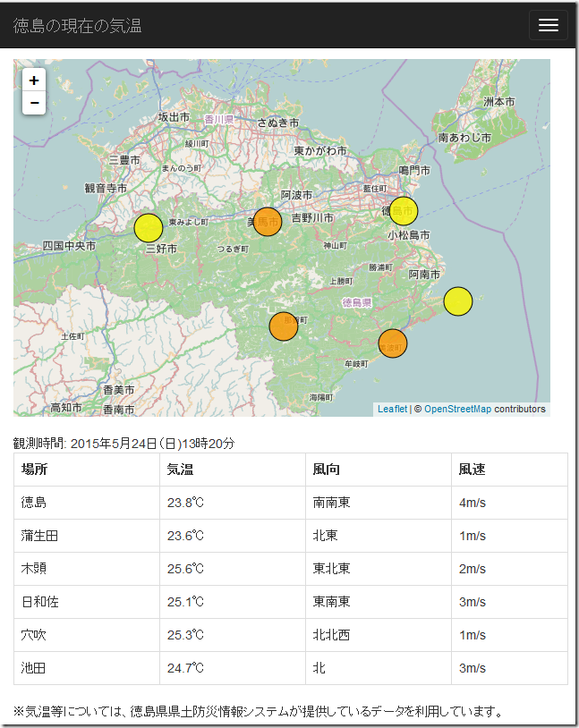
Task: Click the 徳島県県土防災情報システム footnote text
Action: [x=210, y=711]
